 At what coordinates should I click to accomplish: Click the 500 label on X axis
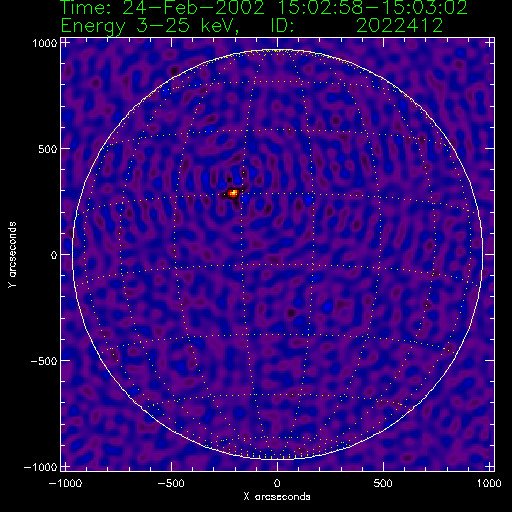click(x=383, y=483)
